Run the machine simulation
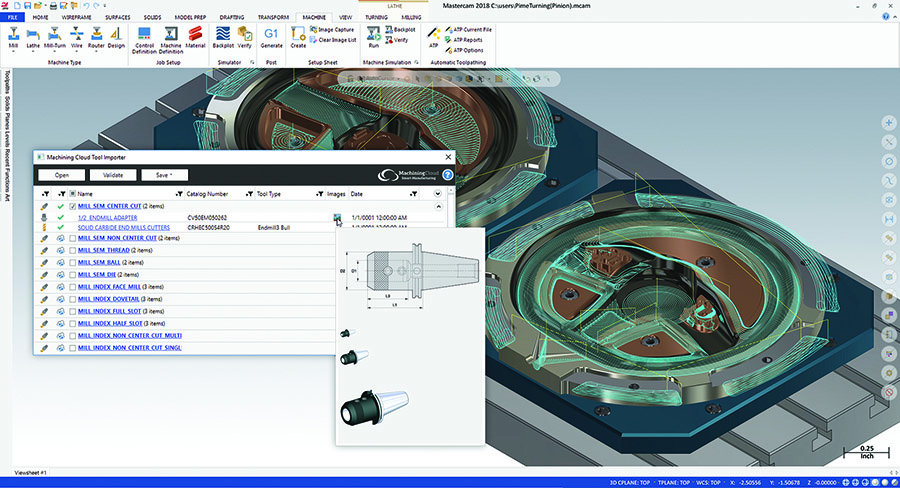Screen dimensions: 900x488 click(x=374, y=38)
